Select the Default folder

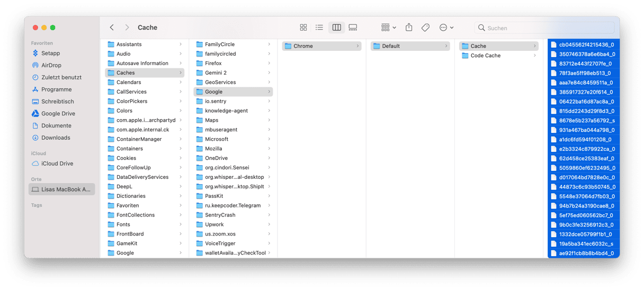pyautogui.click(x=410, y=46)
